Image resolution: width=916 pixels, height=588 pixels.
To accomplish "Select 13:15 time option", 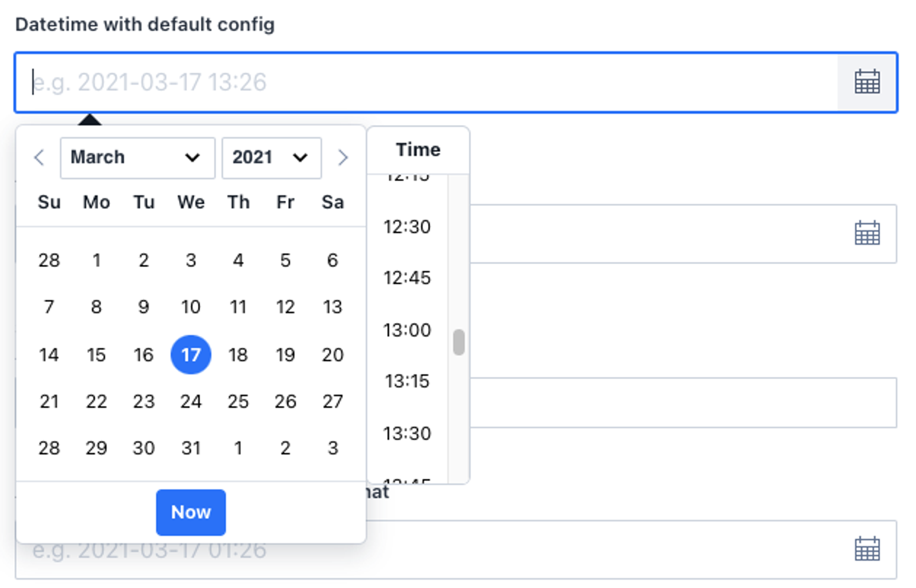I will 407,381.
